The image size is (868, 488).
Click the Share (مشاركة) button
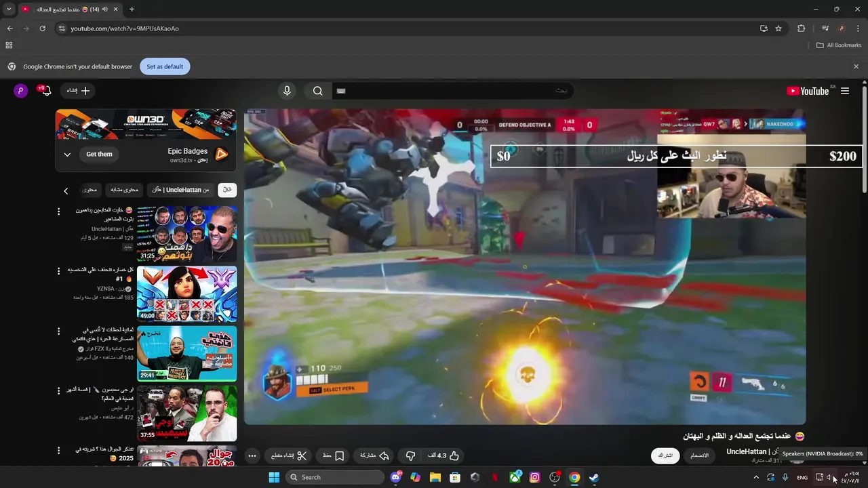tap(374, 455)
